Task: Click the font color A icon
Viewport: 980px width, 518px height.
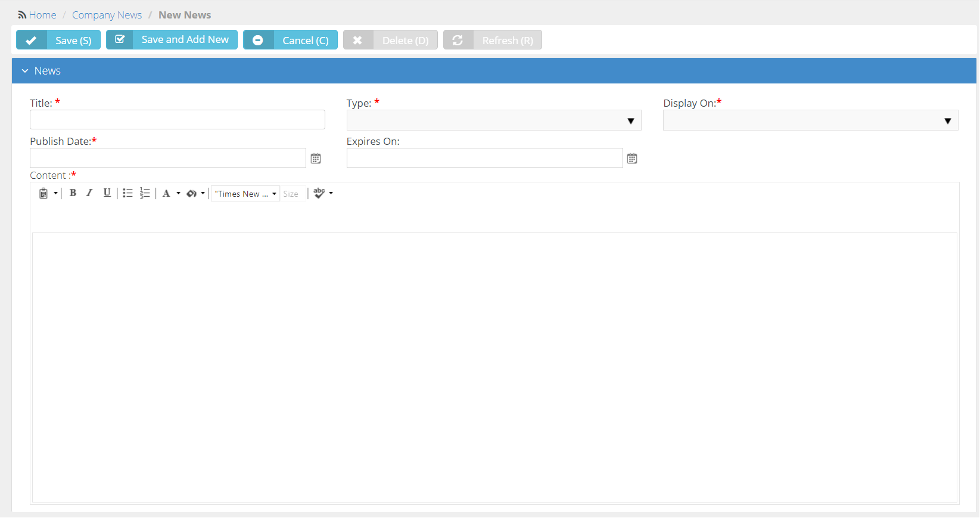Action: [166, 194]
